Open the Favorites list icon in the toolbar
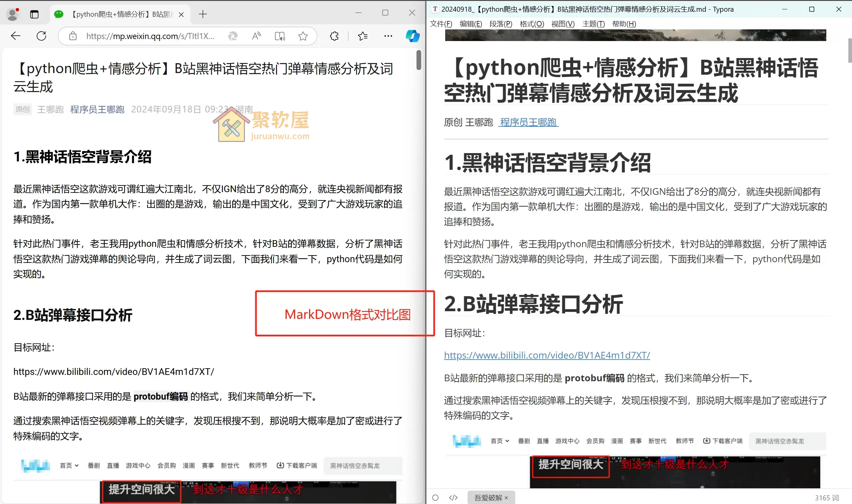The width and height of the screenshot is (852, 504). 362,36
